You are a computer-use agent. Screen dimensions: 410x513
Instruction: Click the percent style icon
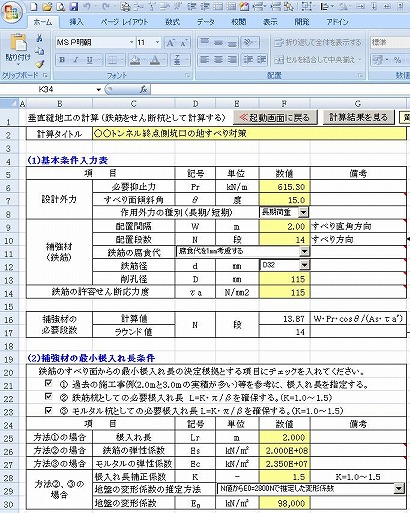397,60
